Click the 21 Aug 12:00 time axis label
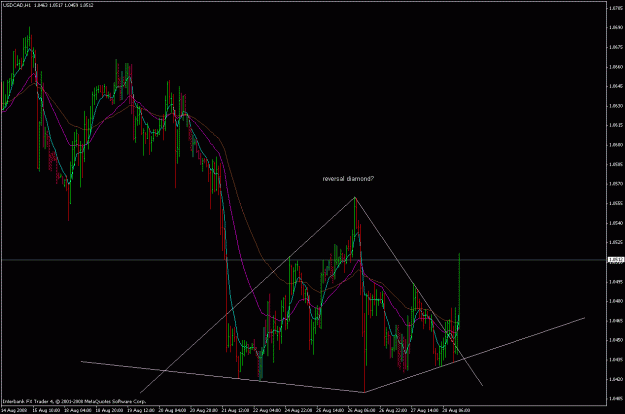The image size is (625, 414). 236,410
